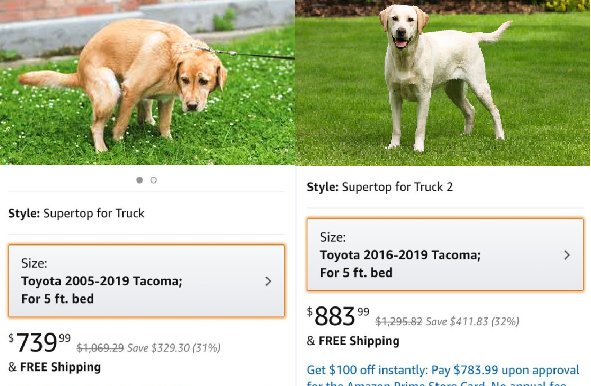Click FREE Shipping under the $739.99 price
This screenshot has height=386, width=591.
coord(60,367)
